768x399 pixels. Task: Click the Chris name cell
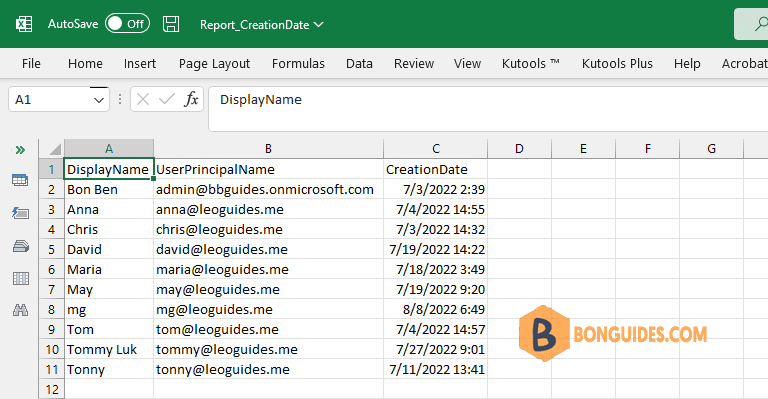click(109, 230)
